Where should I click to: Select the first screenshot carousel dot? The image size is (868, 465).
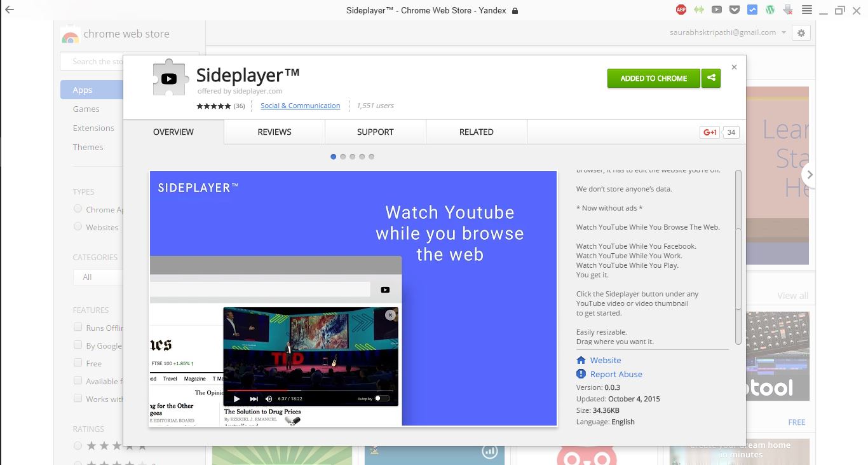(334, 156)
